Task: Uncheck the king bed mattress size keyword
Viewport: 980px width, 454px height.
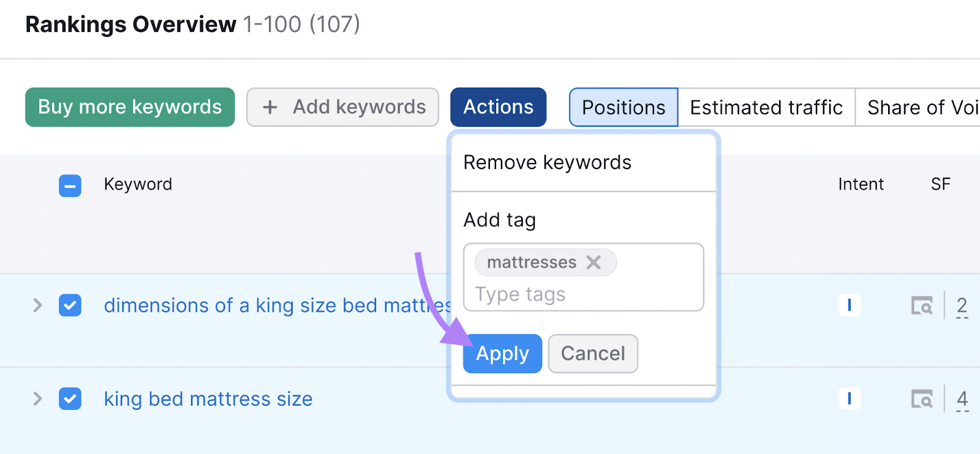Action: coord(70,399)
